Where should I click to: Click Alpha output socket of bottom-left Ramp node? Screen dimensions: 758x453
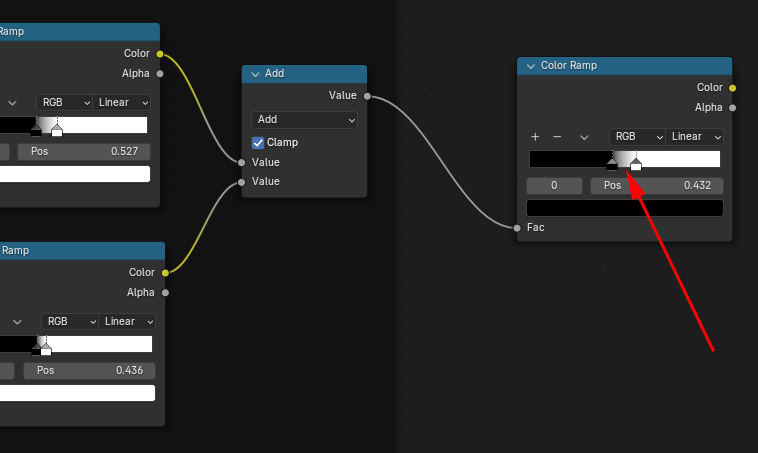(x=165, y=293)
